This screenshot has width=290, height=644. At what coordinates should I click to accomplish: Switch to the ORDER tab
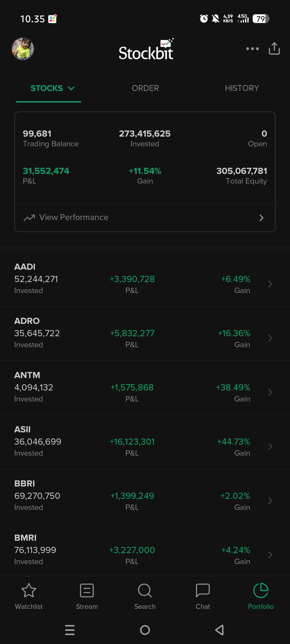coord(145,88)
